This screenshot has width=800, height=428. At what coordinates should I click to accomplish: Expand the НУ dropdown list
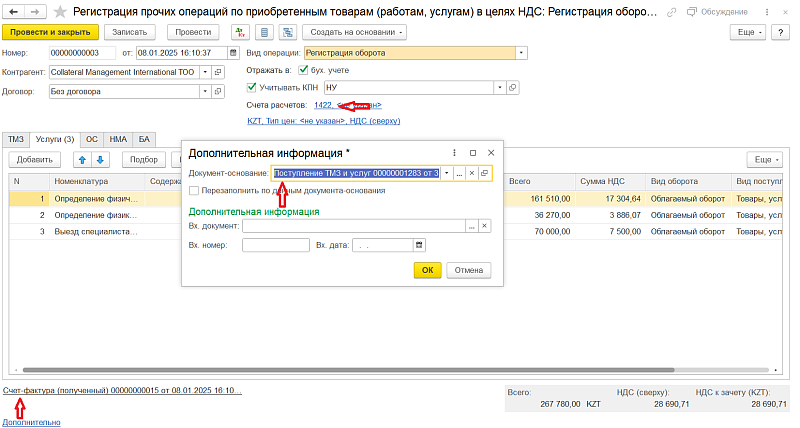(x=500, y=87)
